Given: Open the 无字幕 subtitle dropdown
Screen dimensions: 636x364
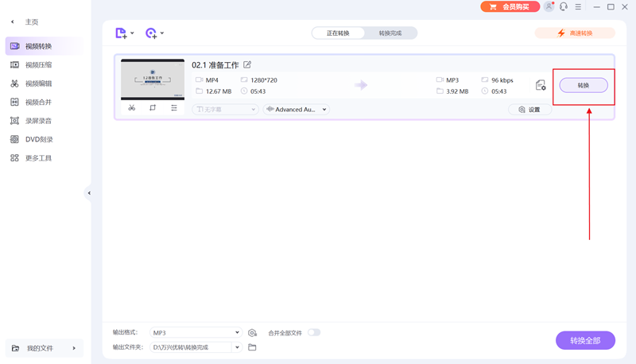Looking at the screenshot, I should [x=225, y=110].
